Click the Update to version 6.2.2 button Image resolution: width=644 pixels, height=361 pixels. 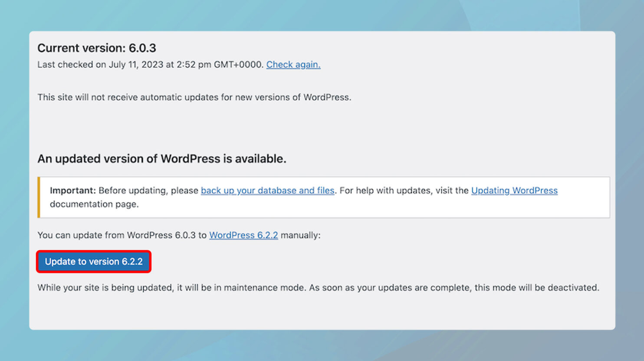tap(94, 262)
